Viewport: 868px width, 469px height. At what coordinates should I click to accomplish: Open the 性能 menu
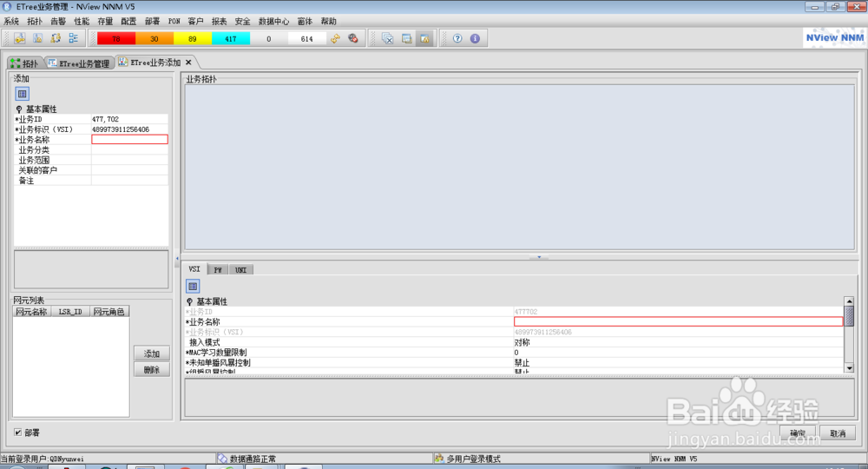(82, 21)
